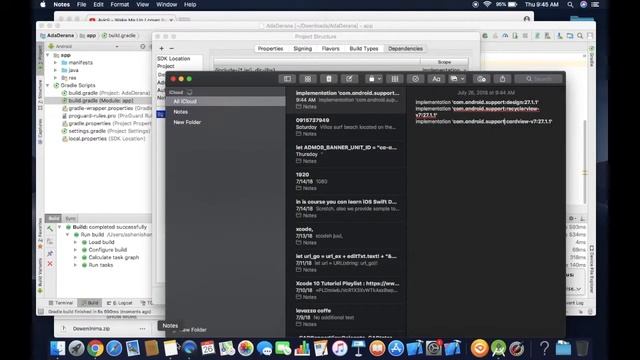Switch to Build Types tab
Image resolution: width=640 pixels, height=360 pixels.
coord(364,49)
